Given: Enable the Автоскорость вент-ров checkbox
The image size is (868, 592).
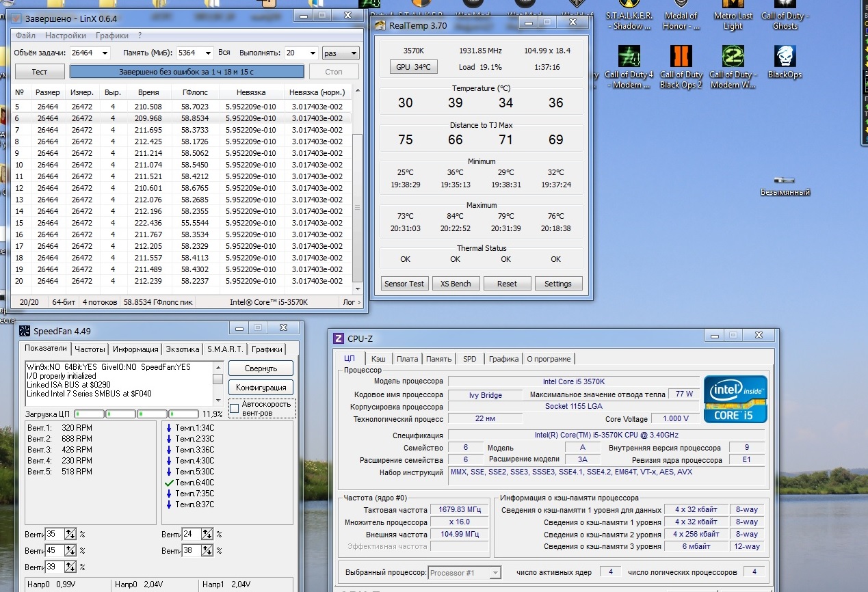Looking at the screenshot, I should (235, 408).
